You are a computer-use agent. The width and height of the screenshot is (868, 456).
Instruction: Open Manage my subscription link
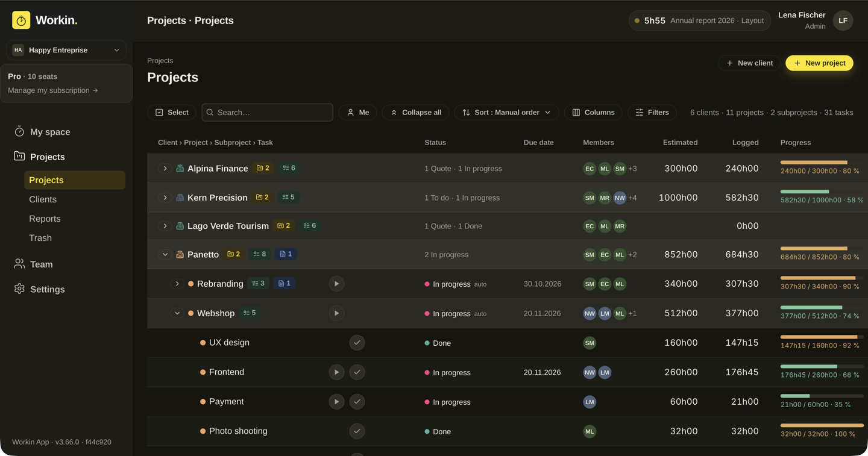coord(53,90)
